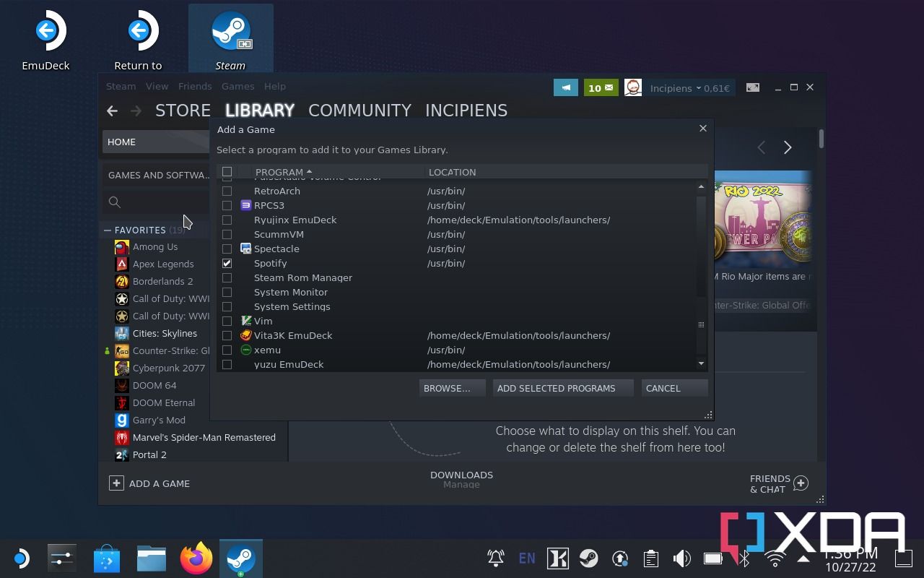Viewport: 924px width, 578px height.
Task: Open the Games menu
Action: pos(237,87)
